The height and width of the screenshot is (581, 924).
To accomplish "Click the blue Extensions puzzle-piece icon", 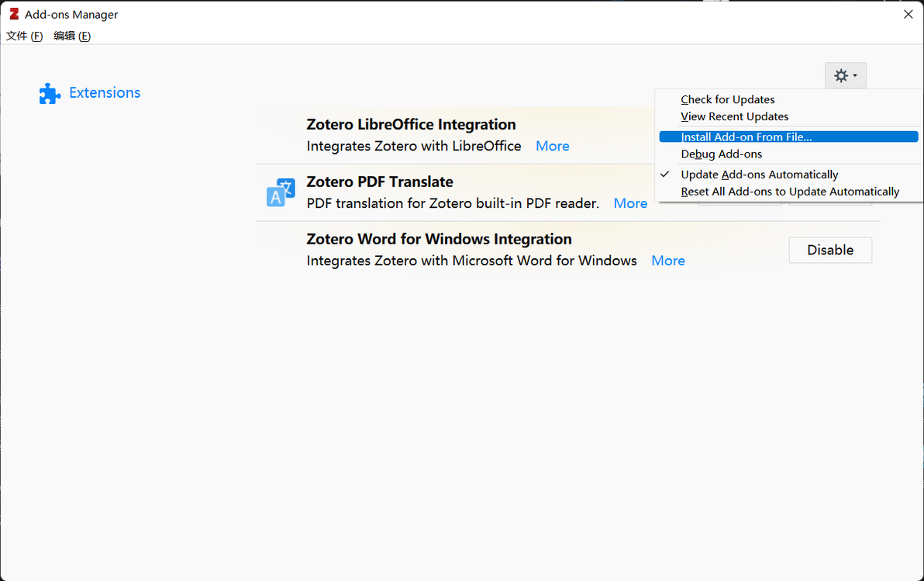I will point(50,94).
